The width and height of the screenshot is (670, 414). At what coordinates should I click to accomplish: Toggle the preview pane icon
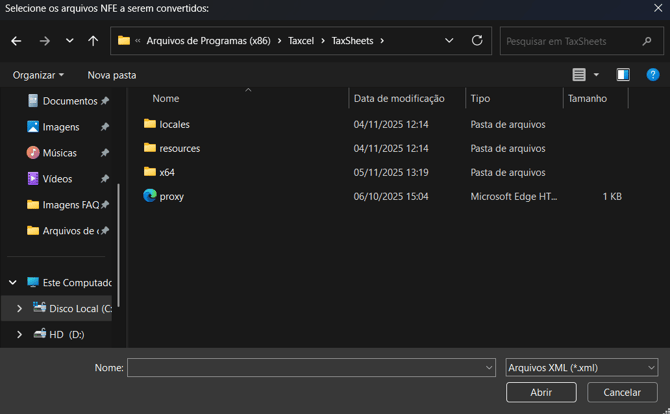(623, 75)
